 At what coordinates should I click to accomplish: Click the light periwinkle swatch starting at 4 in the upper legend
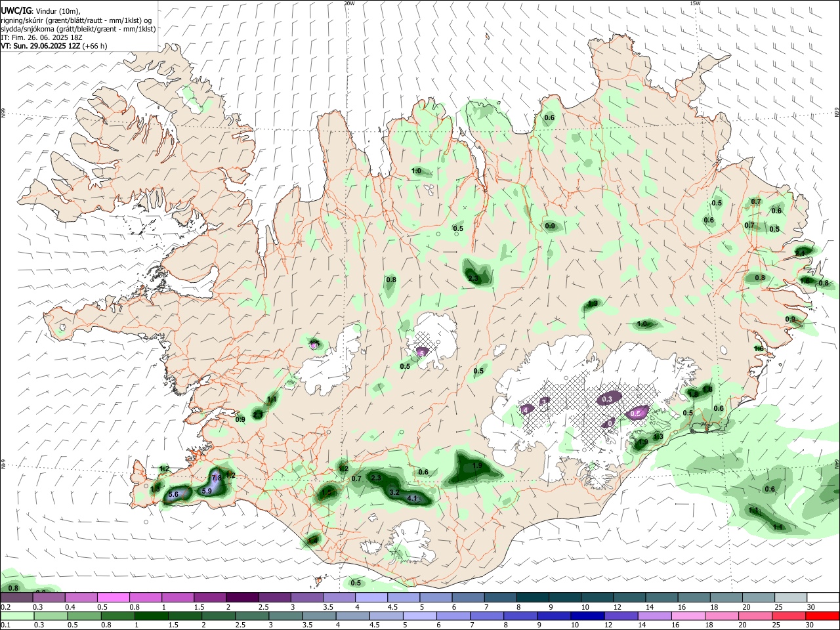tap(371, 598)
